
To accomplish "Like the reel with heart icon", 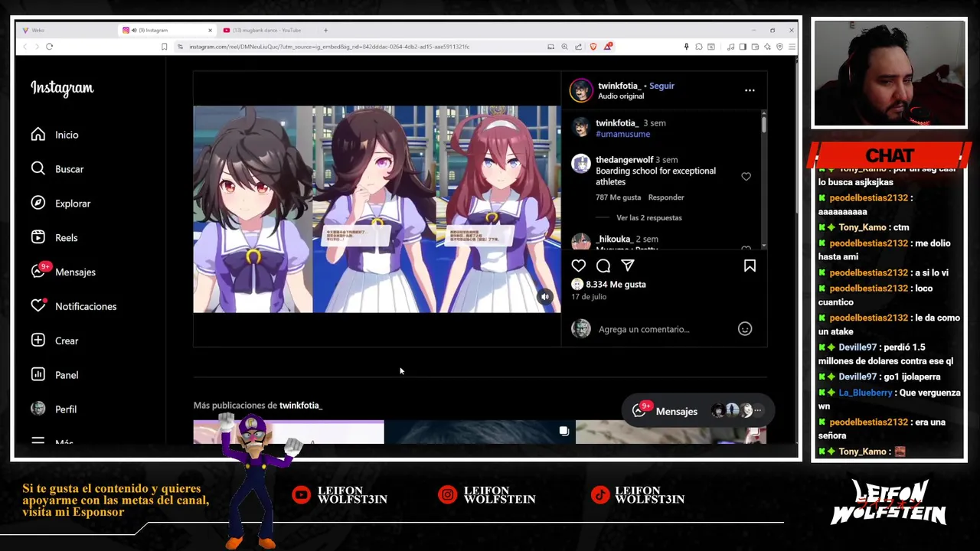I will 578,266.
